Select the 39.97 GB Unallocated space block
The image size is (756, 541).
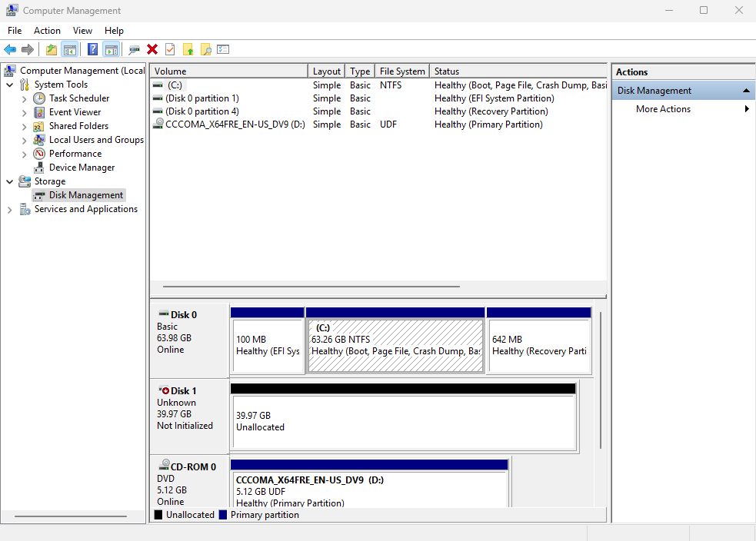(403, 421)
